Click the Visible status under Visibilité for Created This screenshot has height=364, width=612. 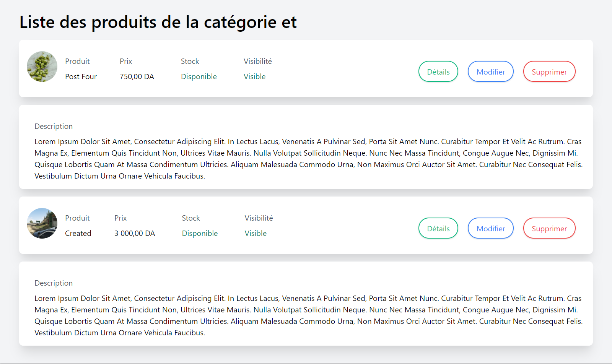pyautogui.click(x=256, y=233)
